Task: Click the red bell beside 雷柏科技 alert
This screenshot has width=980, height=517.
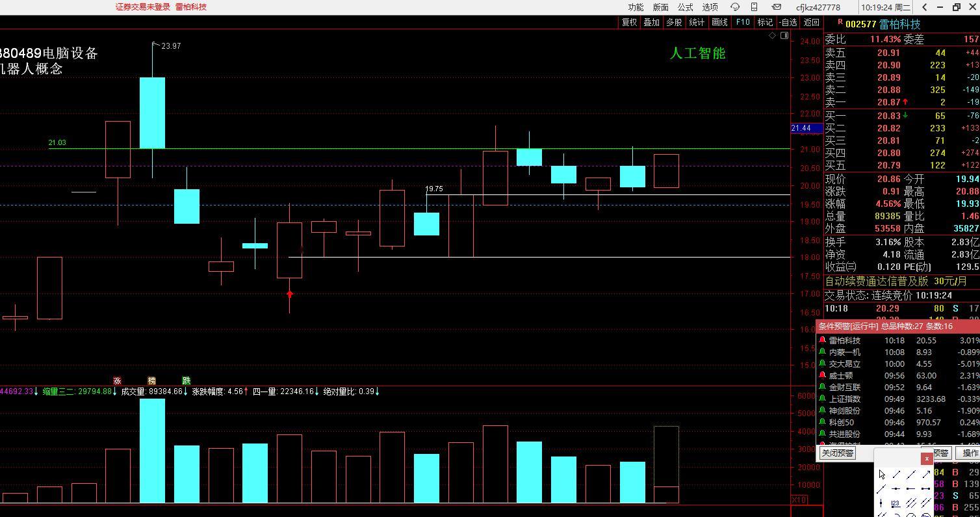Action: [823, 340]
